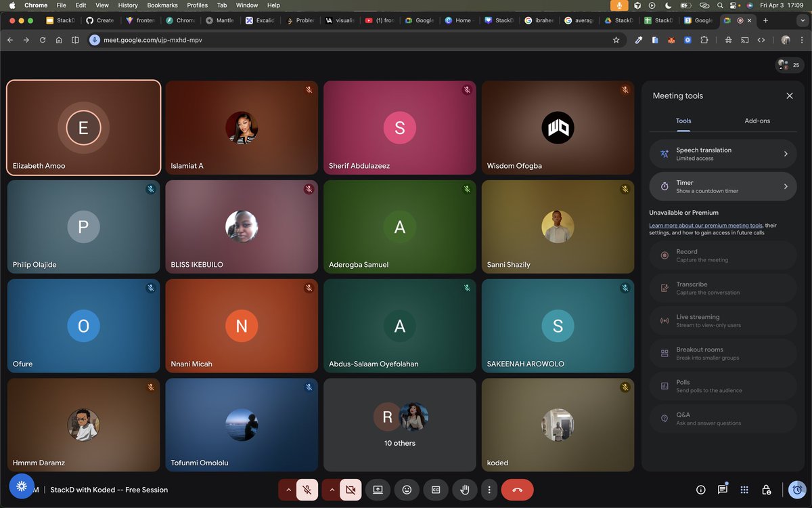Toggle Chrome side panel icon
Image resolution: width=812 pixels, height=508 pixels.
pyautogui.click(x=75, y=40)
